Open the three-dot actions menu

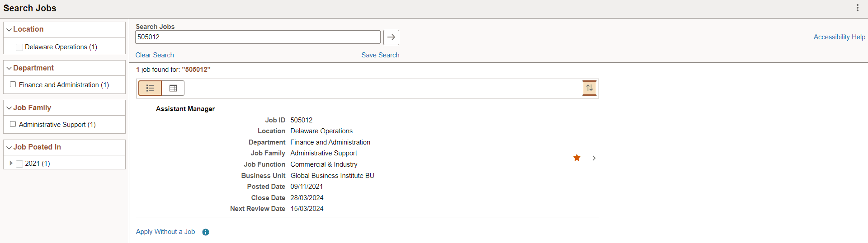857,8
